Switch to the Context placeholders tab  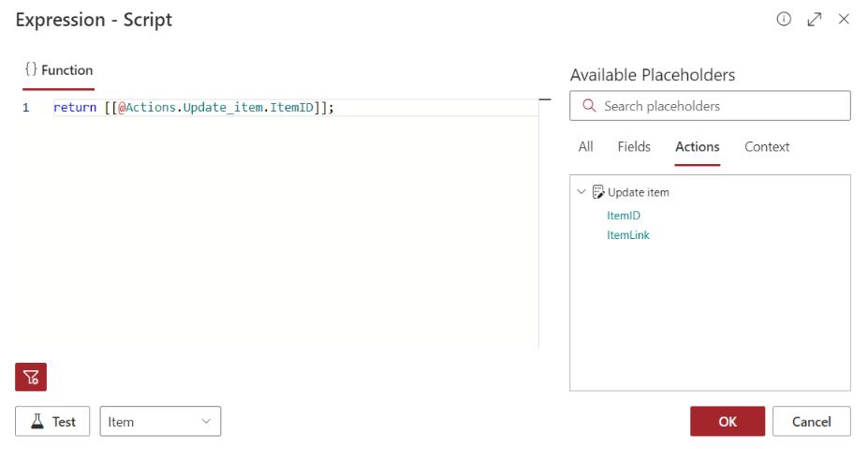767,147
